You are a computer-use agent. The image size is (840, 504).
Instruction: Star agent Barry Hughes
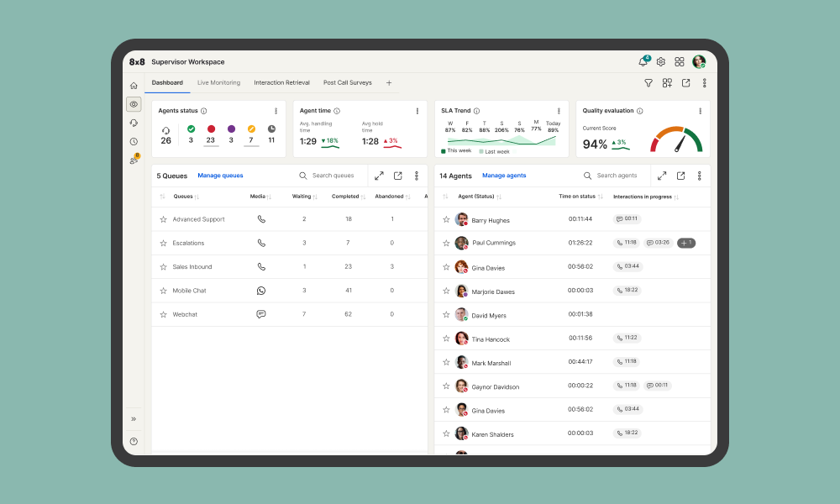pyautogui.click(x=446, y=219)
